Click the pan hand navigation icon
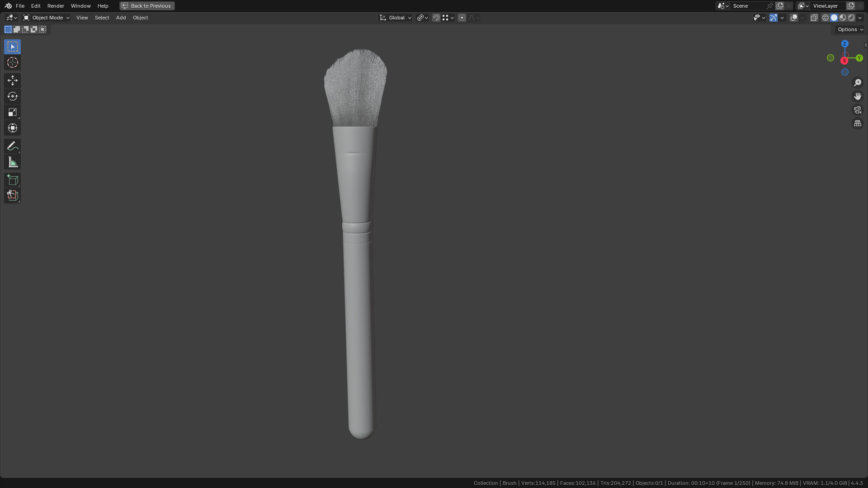868x488 pixels. (x=858, y=96)
